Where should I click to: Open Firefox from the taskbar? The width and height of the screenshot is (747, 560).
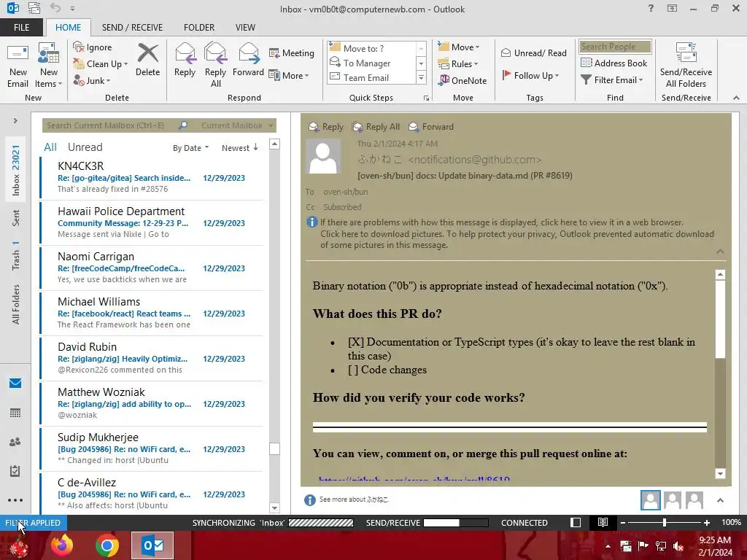point(62,545)
